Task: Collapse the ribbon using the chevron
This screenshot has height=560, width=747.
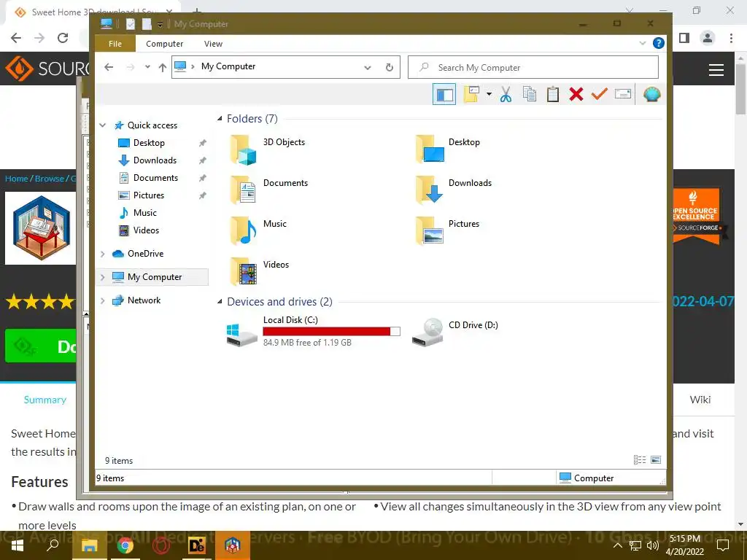Action: point(642,43)
